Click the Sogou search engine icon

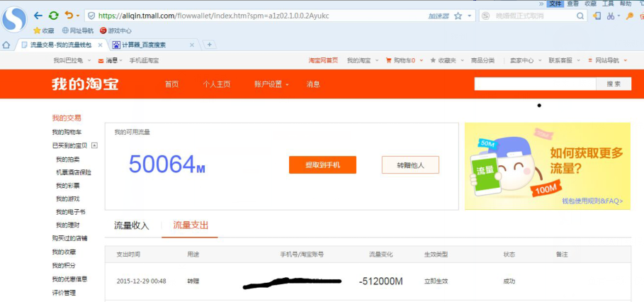tap(486, 16)
